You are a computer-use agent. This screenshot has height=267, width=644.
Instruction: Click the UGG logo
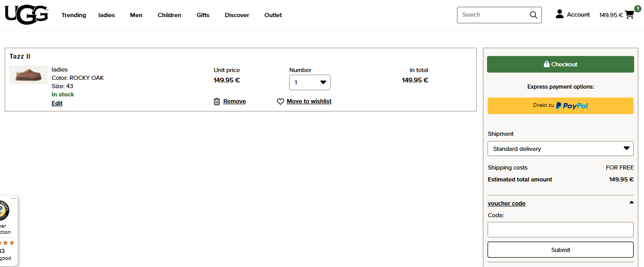point(26,15)
